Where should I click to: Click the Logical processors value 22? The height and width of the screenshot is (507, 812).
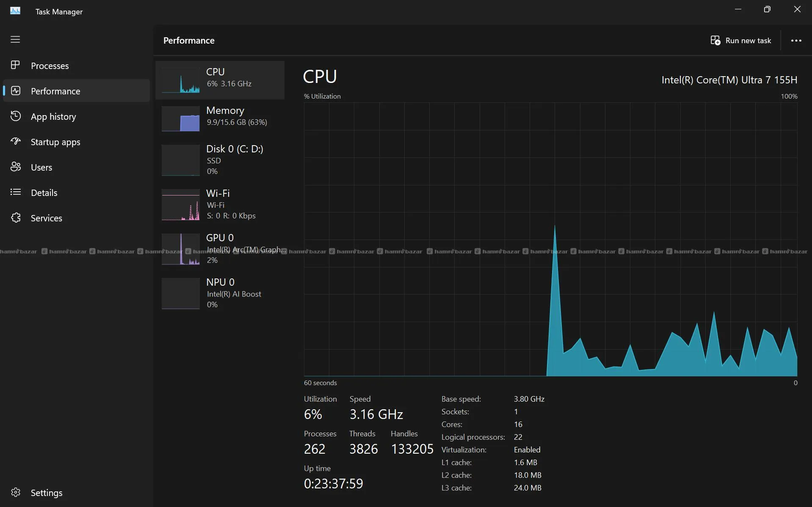518,437
